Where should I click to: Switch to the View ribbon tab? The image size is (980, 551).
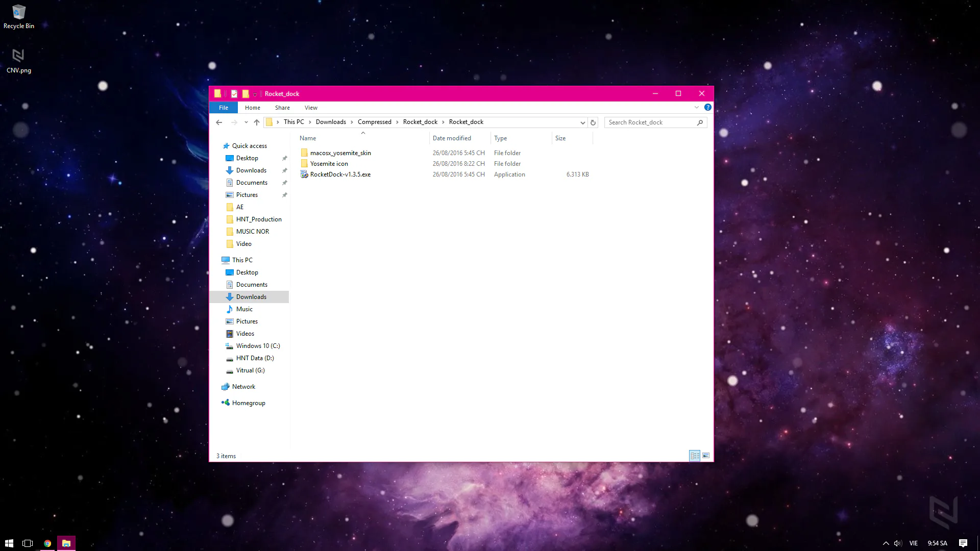311,108
